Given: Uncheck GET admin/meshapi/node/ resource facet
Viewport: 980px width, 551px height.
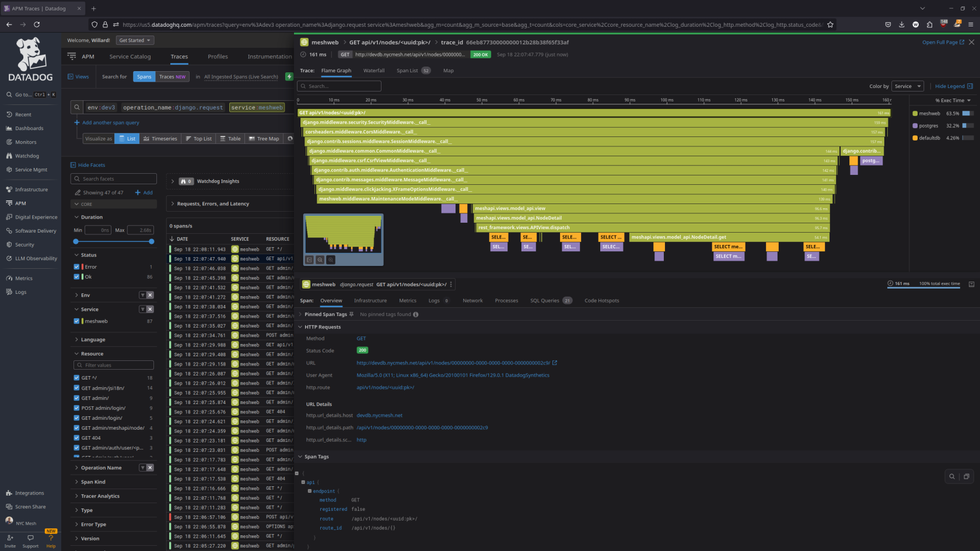Looking at the screenshot, I should pos(76,427).
